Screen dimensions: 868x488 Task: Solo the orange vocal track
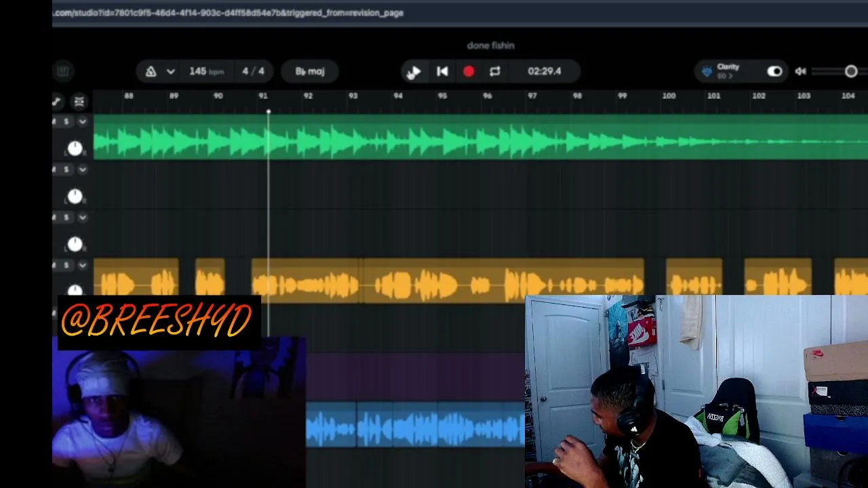point(66,265)
